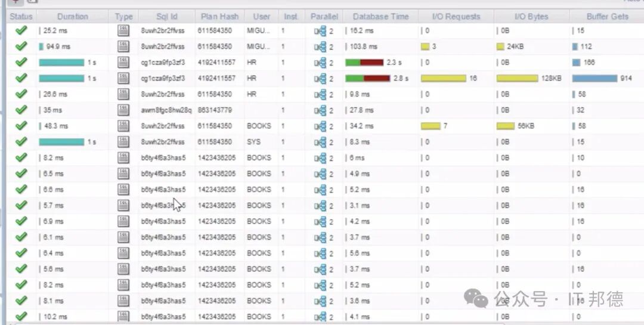
Task: Click plan hash 863143779
Action: (215, 110)
